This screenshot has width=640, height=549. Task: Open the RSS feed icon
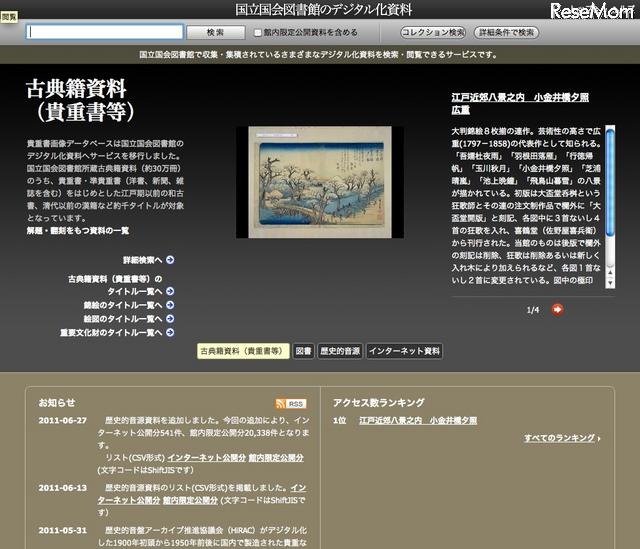coord(290,403)
